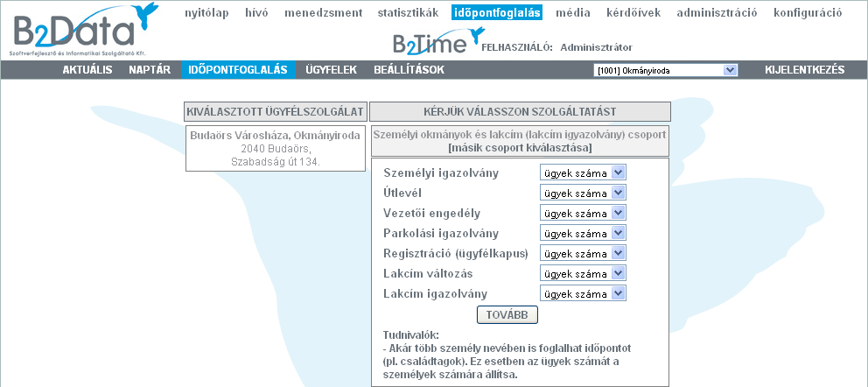Expand the Személyi igazolvány case count dropdown

click(x=584, y=172)
